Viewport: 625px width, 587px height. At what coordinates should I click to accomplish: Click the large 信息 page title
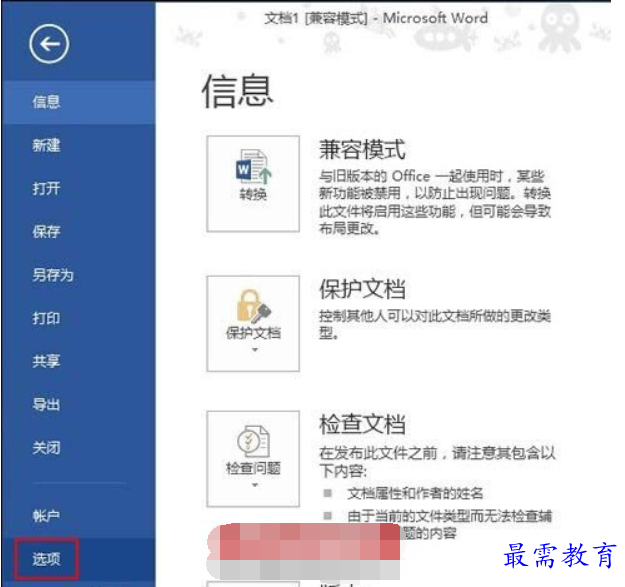[237, 91]
